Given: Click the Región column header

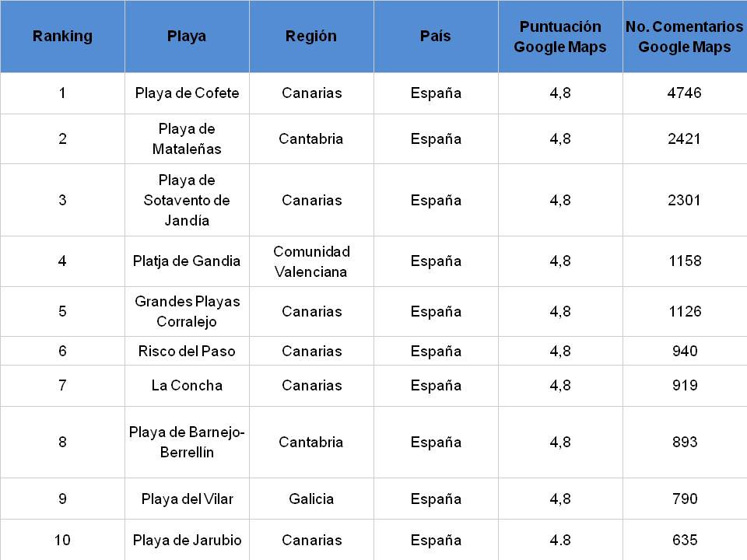Looking at the screenshot, I should pos(311,37).
